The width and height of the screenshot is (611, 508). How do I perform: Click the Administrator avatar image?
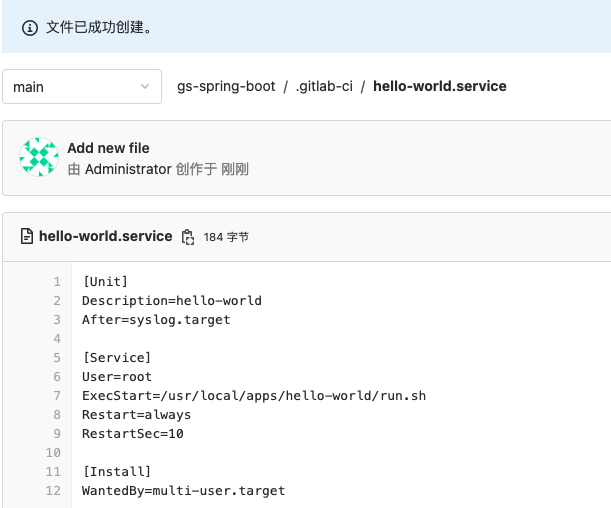pos(39,157)
